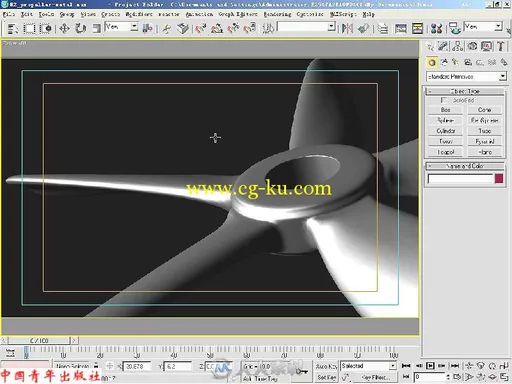This screenshot has width=512, height=384.
Task: Switch to the Motion panel tab
Action: click(x=472, y=46)
